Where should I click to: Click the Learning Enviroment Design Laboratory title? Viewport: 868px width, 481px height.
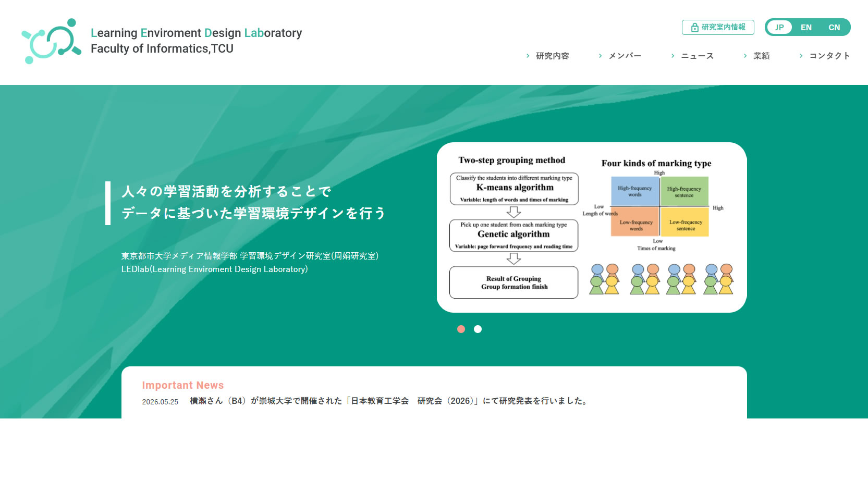point(196,33)
